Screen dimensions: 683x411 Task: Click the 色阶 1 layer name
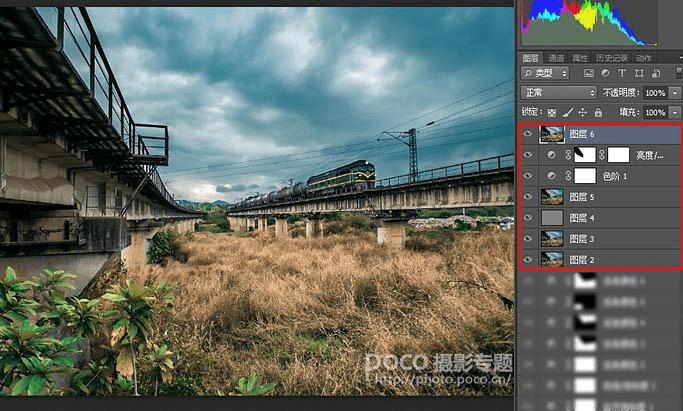(x=615, y=176)
